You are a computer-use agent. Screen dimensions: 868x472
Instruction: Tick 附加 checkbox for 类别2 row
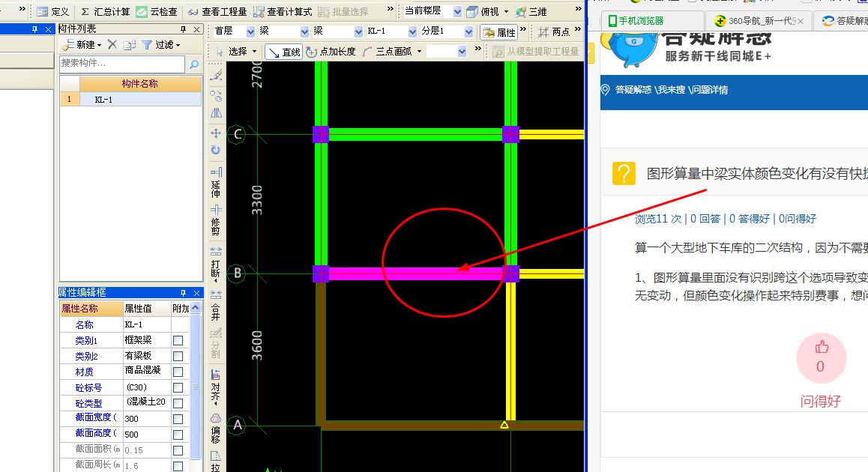[x=178, y=357]
